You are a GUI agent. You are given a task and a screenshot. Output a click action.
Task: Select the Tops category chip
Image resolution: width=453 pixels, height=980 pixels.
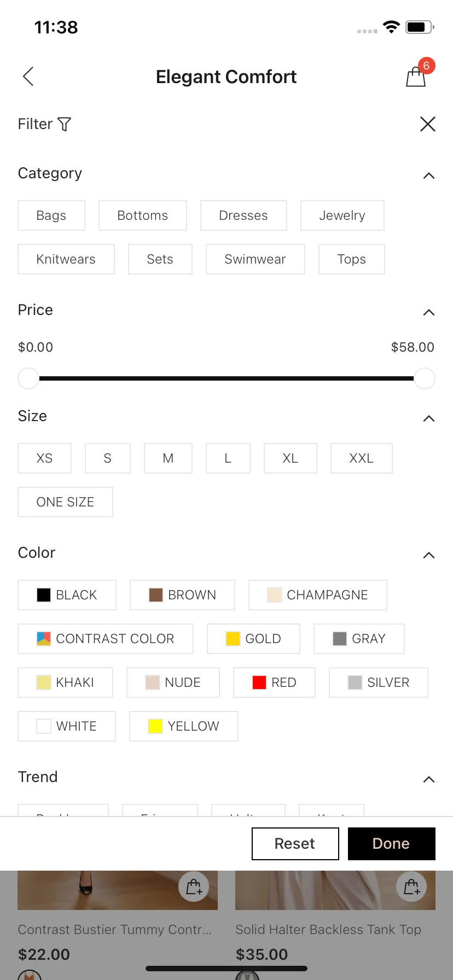(x=352, y=259)
